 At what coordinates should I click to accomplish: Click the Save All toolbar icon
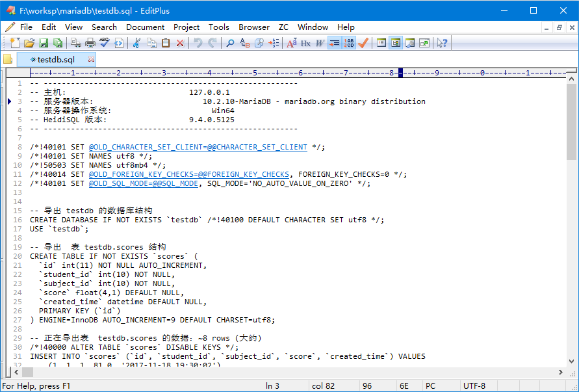pos(58,43)
